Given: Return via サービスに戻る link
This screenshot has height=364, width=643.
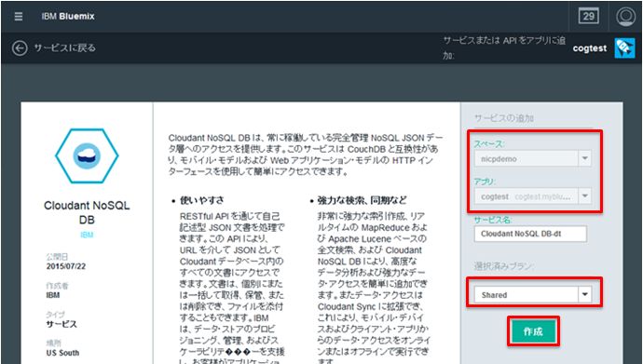Looking at the screenshot, I should (65, 47).
